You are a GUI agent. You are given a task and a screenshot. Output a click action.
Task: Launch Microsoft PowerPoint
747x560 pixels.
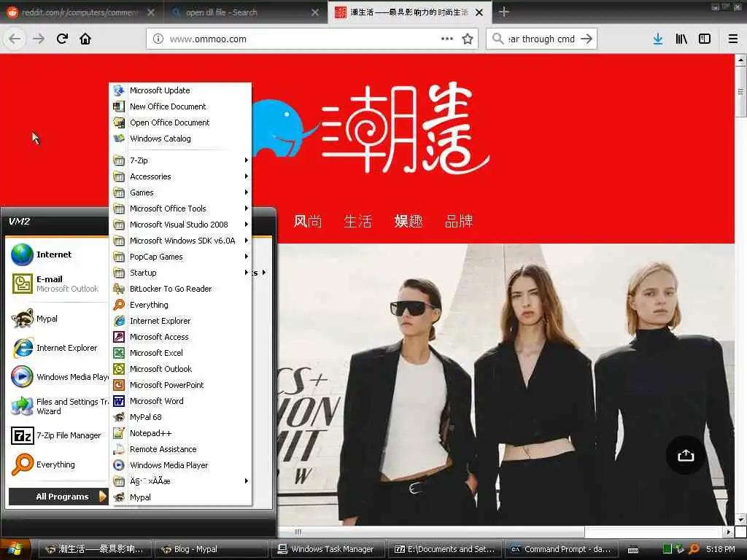[180, 385]
